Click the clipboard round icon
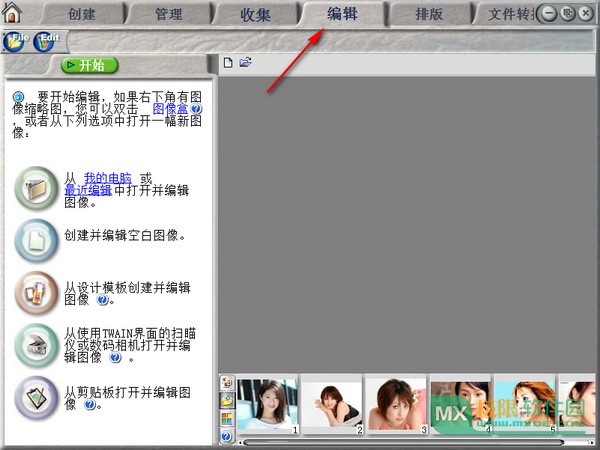Screen dimensions: 600x450 (36, 398)
